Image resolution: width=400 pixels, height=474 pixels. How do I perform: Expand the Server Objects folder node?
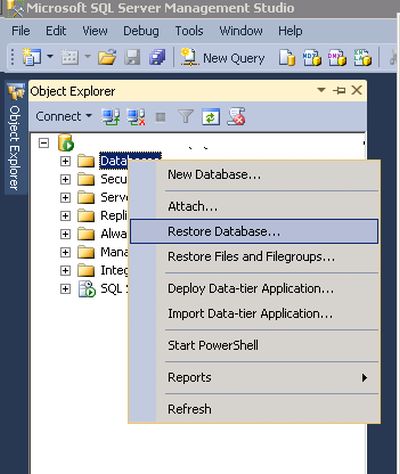[65, 198]
